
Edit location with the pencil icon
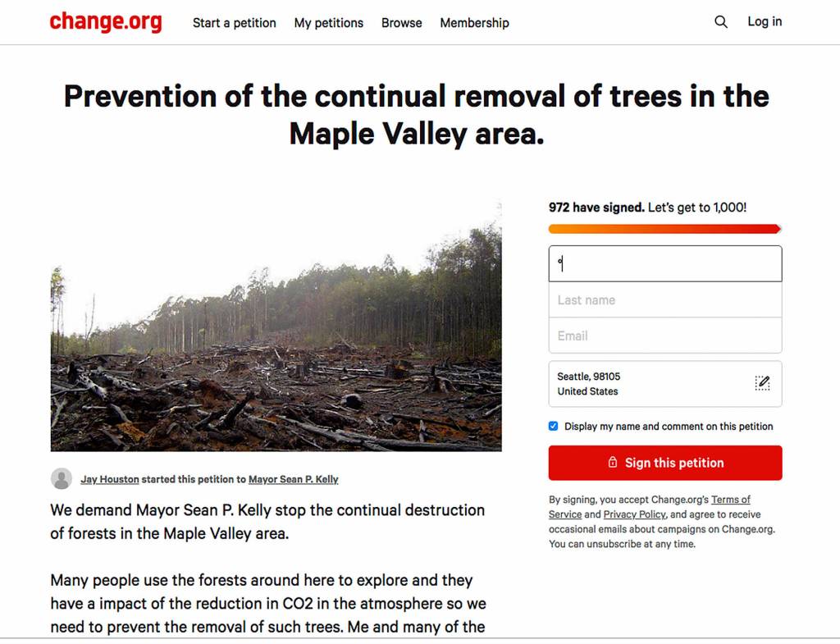coord(763,382)
